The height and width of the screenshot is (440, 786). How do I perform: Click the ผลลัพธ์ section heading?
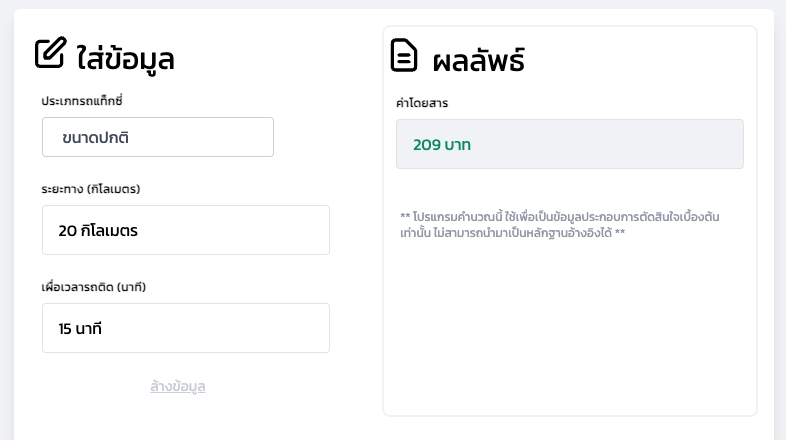pyautogui.click(x=478, y=60)
